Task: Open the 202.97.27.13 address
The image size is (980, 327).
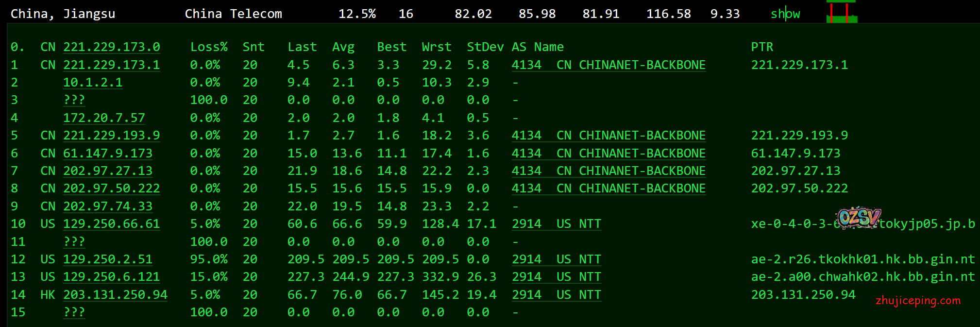Action: point(107,171)
